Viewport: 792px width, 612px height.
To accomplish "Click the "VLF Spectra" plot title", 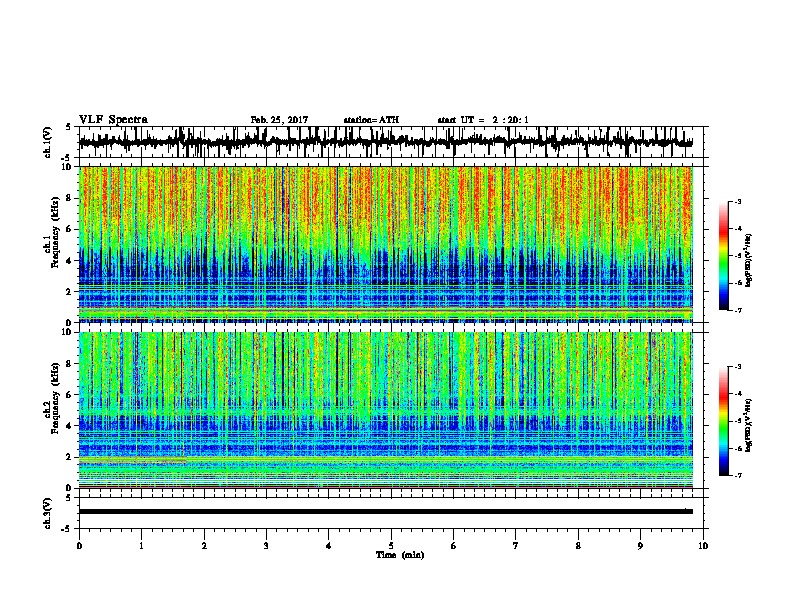I will tap(113, 120).
